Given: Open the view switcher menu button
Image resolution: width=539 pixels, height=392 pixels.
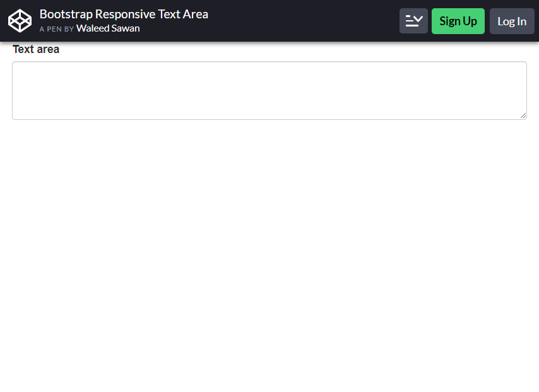Looking at the screenshot, I should [x=413, y=21].
